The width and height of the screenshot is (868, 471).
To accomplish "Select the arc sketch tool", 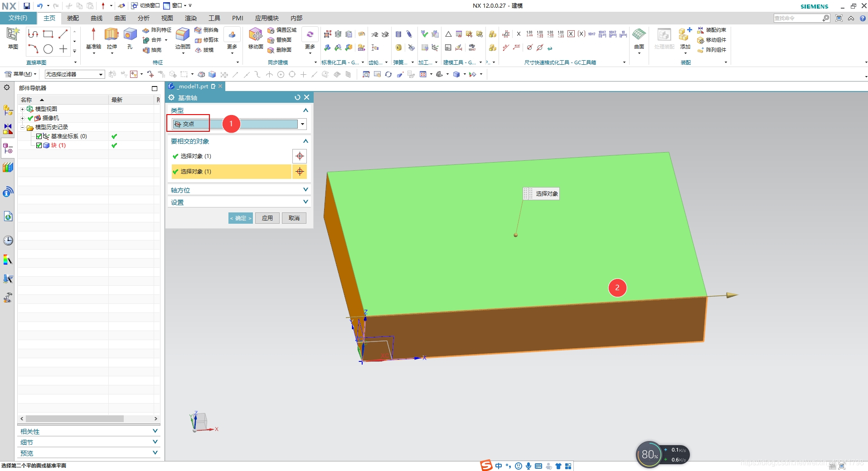I will point(33,49).
